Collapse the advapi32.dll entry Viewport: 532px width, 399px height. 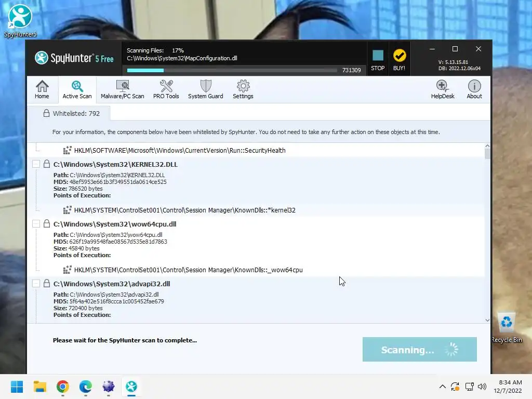36,284
